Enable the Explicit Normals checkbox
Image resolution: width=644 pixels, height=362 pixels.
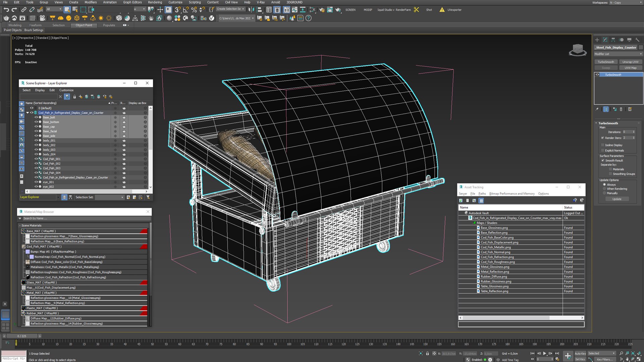click(x=603, y=150)
